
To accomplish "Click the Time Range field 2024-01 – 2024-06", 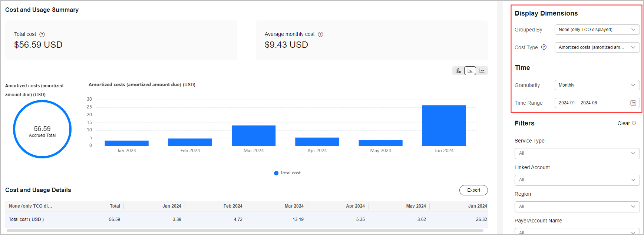I will click(x=597, y=103).
